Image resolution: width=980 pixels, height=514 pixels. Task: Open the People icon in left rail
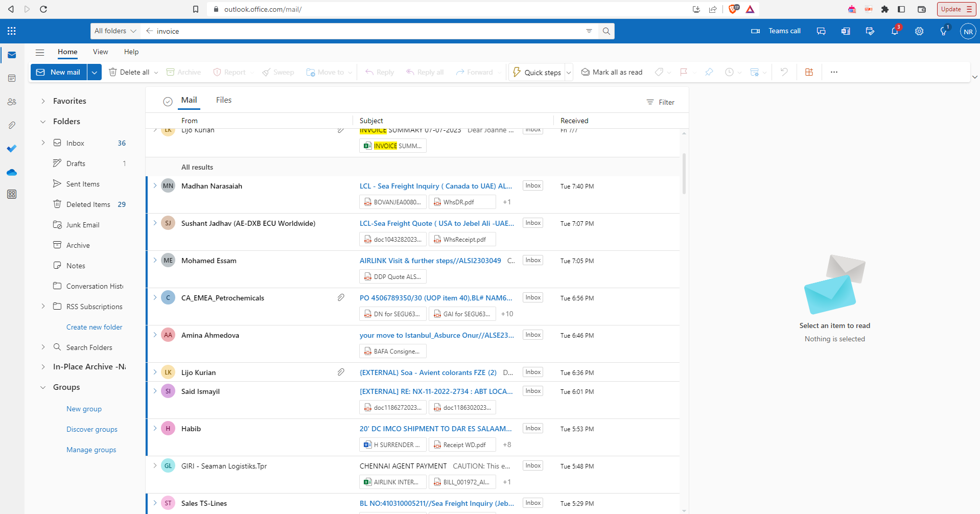point(12,102)
